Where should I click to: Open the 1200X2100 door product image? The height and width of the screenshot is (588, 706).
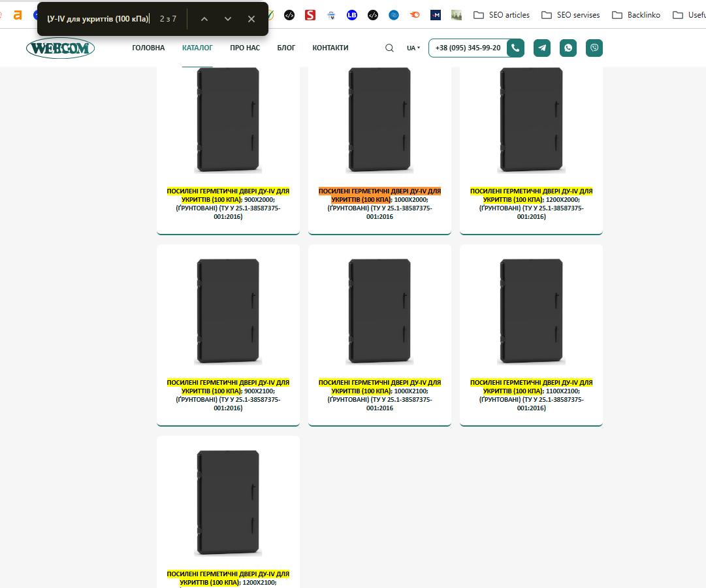point(229,503)
